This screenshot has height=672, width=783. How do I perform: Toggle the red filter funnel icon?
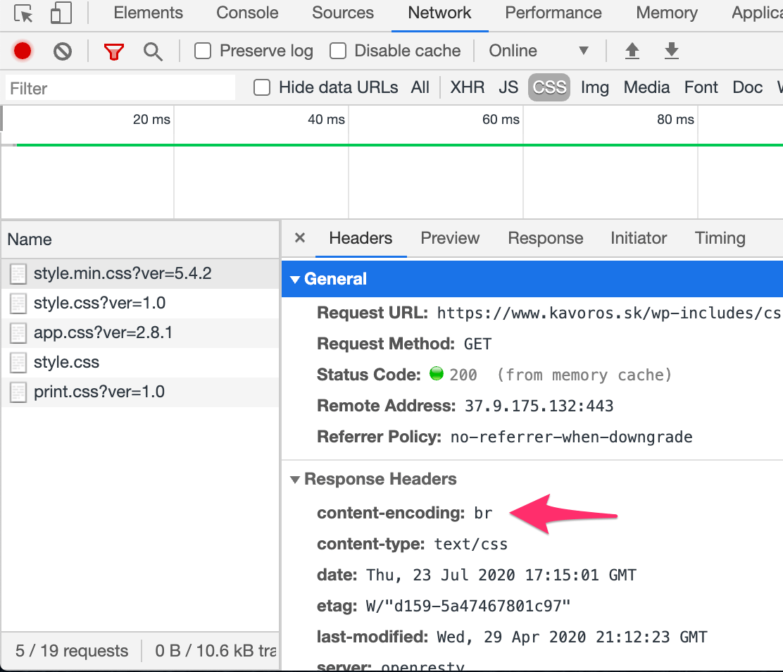pos(115,51)
